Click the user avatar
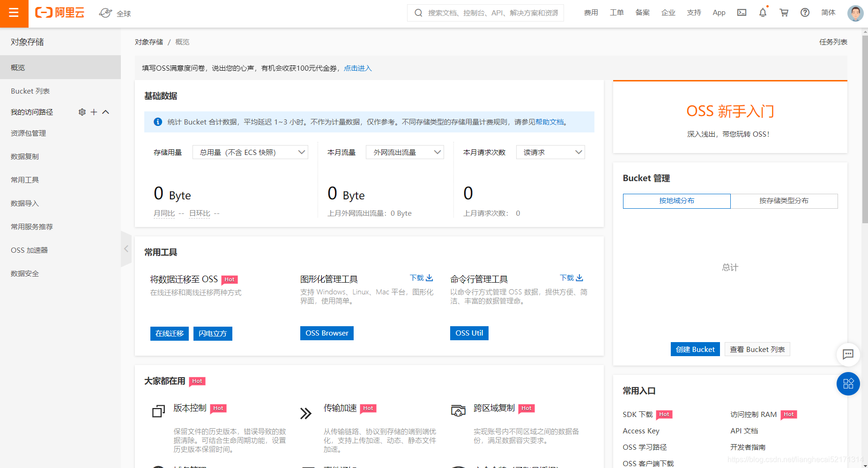 tap(855, 13)
